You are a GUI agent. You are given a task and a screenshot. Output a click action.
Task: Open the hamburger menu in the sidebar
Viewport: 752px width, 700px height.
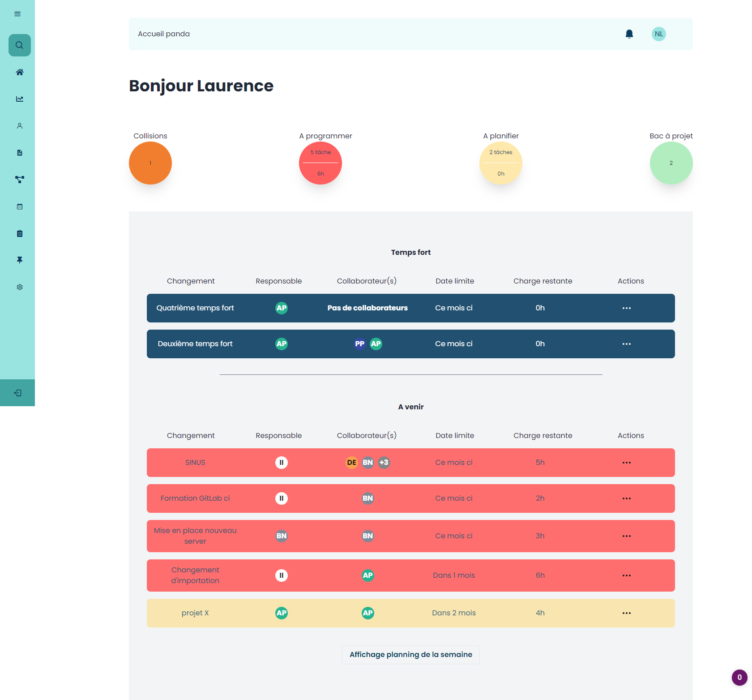pos(17,14)
